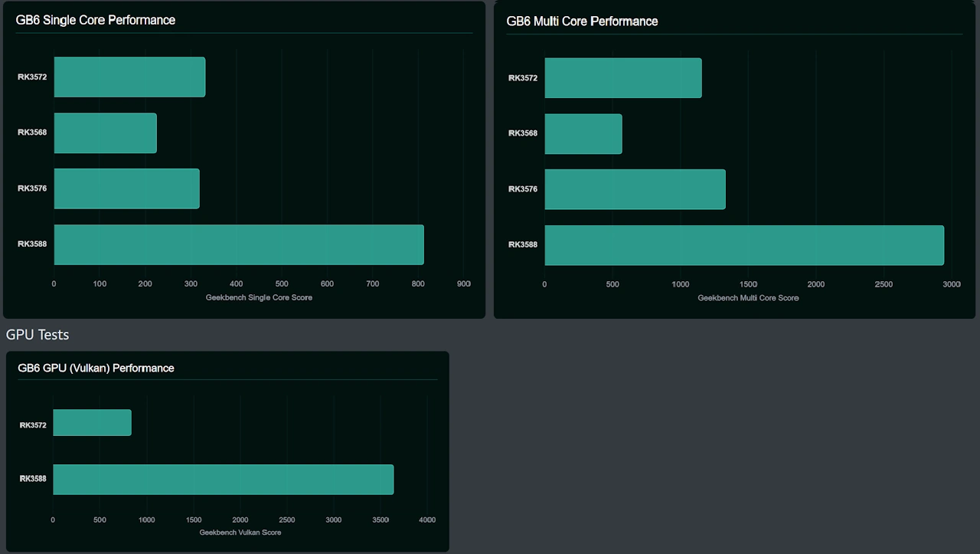Viewport: 980px width, 554px height.
Task: Click the RK3576 label in Single Core chart
Action: pyautogui.click(x=32, y=188)
